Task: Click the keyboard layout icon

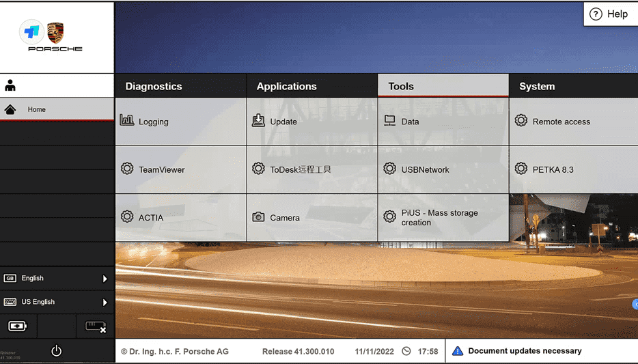Action: click(x=10, y=302)
